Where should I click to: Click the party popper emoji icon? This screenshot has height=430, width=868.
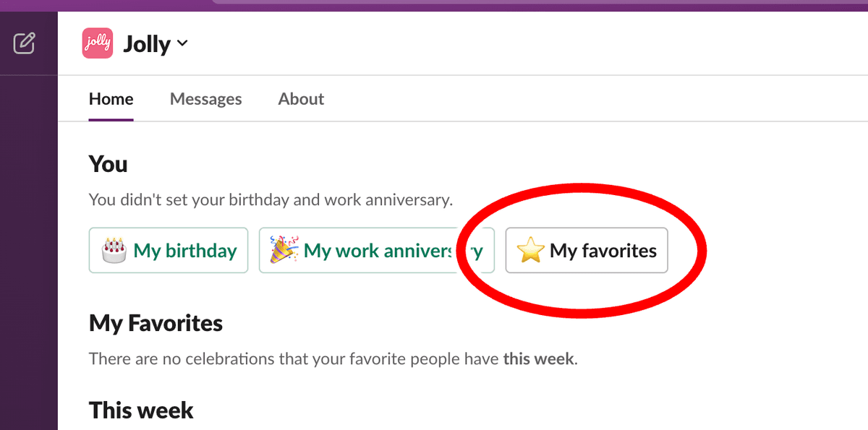coord(284,250)
